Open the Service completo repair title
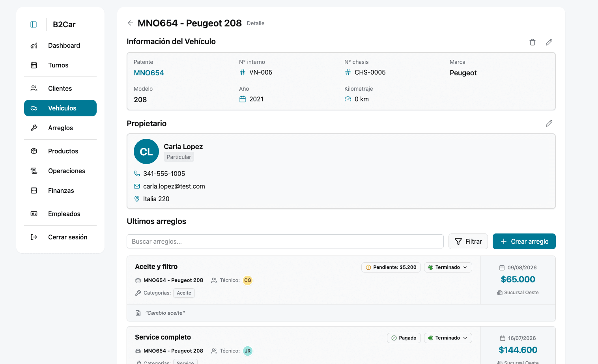 click(x=163, y=337)
